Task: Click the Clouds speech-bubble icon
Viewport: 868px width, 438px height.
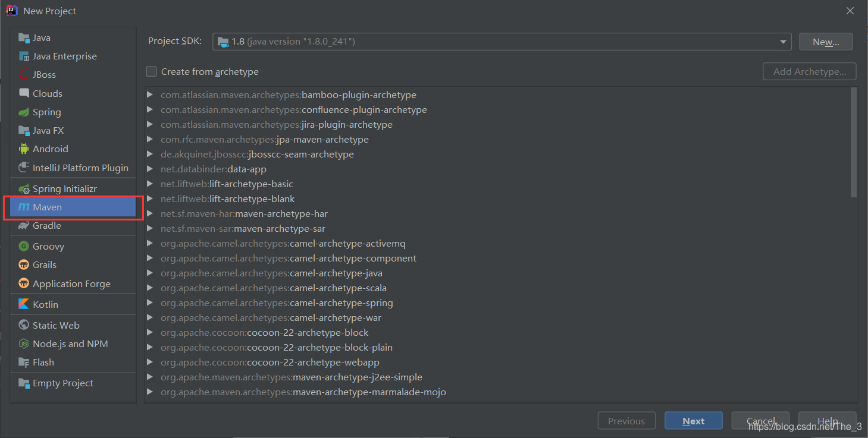Action: coord(24,93)
